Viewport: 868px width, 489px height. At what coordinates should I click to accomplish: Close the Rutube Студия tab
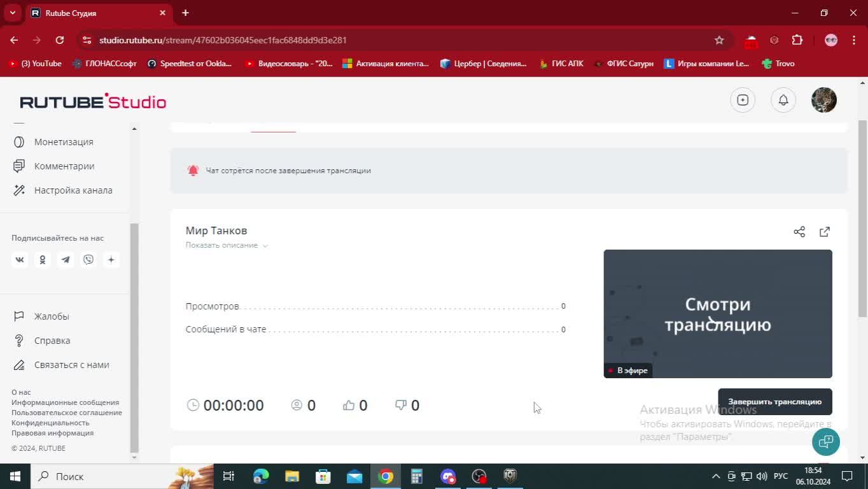click(x=162, y=13)
